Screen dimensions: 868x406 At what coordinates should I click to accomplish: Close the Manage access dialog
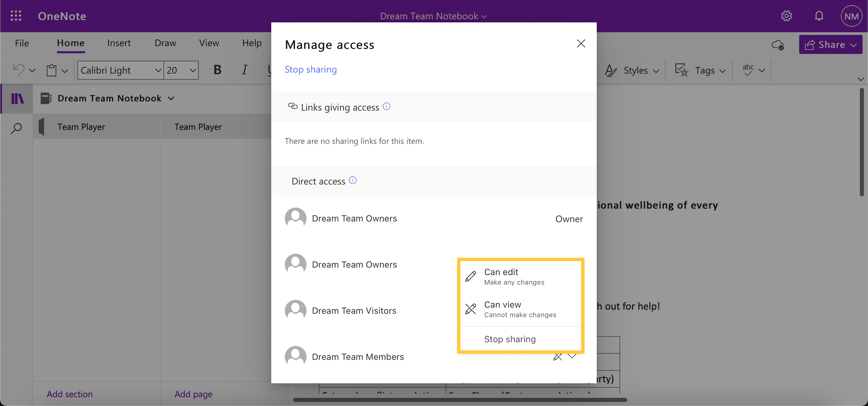click(581, 43)
